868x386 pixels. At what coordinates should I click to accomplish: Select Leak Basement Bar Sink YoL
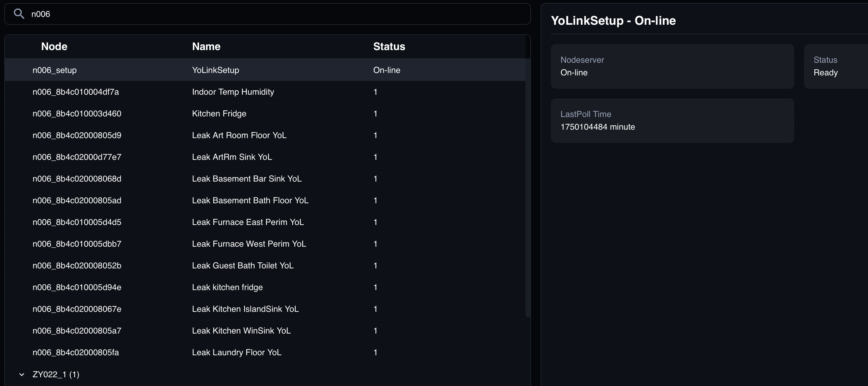point(247,179)
